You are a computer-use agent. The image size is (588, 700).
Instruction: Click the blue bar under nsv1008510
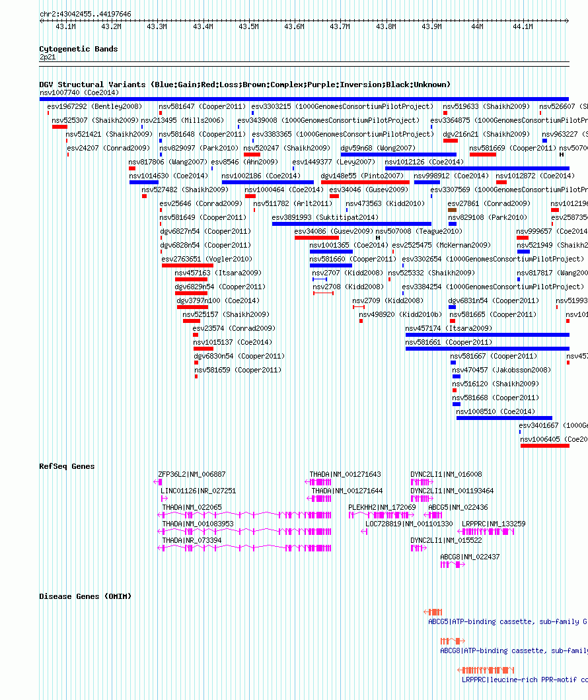pyautogui.click(x=505, y=418)
